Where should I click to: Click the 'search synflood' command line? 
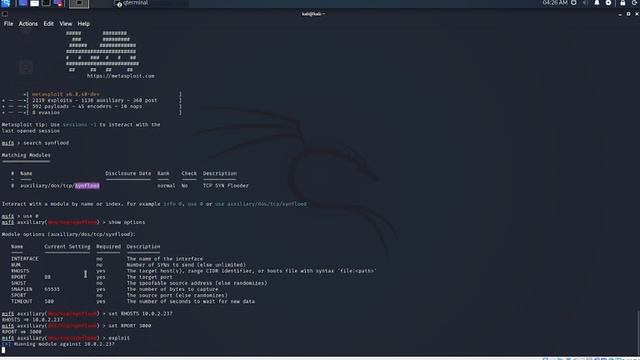click(46, 143)
